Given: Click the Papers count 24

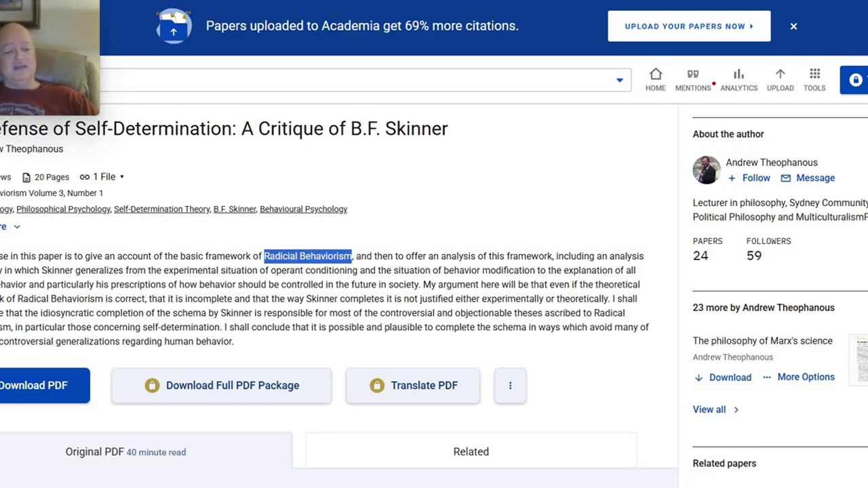Looking at the screenshot, I should 701,256.
